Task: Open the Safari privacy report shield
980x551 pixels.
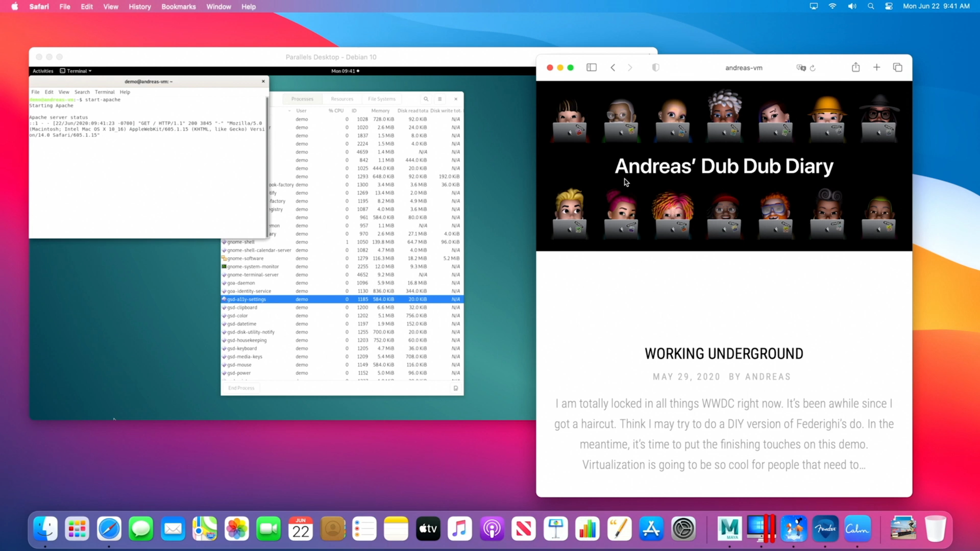Action: tap(656, 67)
